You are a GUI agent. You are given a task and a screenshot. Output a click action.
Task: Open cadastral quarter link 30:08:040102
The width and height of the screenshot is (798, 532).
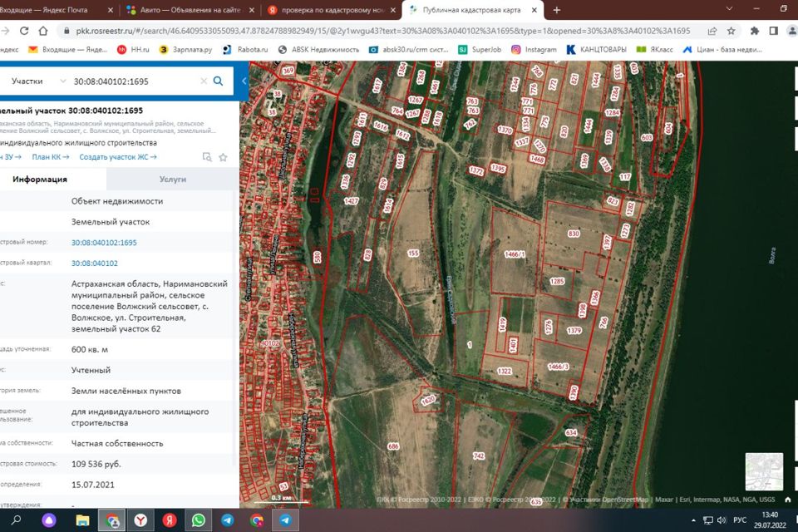[x=94, y=264]
